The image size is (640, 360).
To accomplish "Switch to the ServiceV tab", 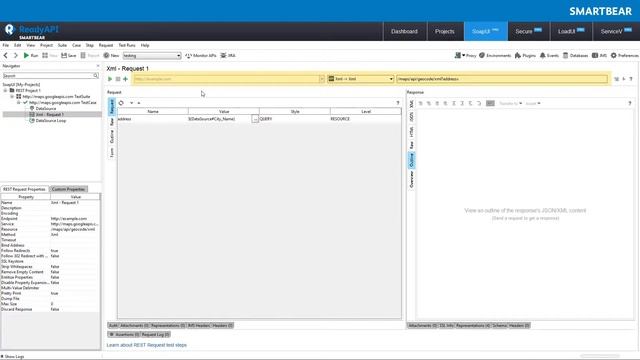I will pyautogui.click(x=616, y=31).
